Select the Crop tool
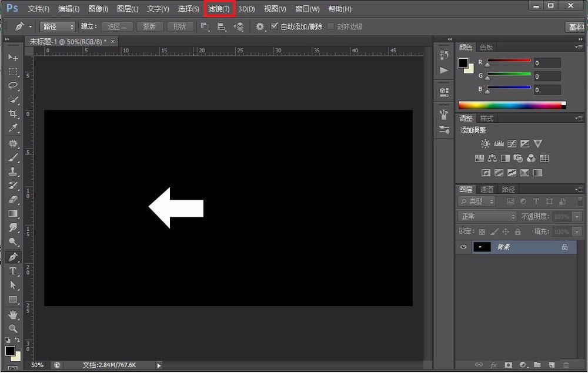Image resolution: width=588 pixels, height=373 pixels. pyautogui.click(x=13, y=114)
